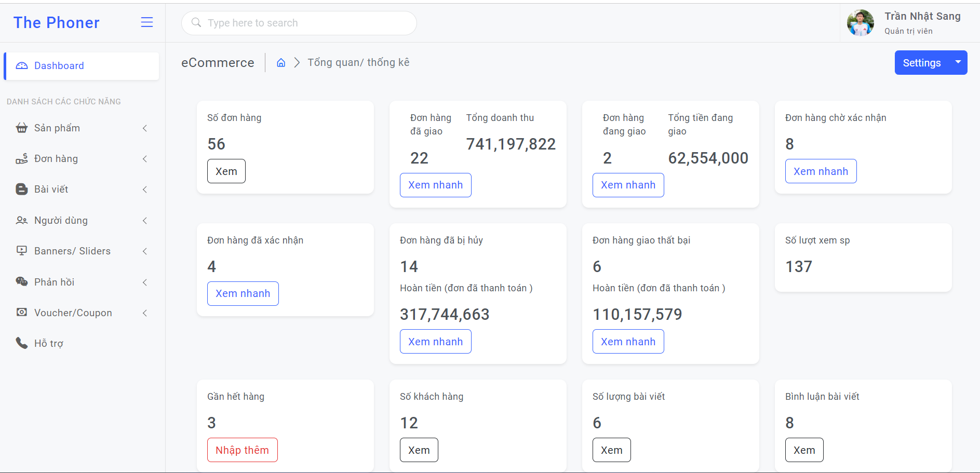Click the Banners/ Sliders display icon
980x473 pixels.
click(22, 251)
